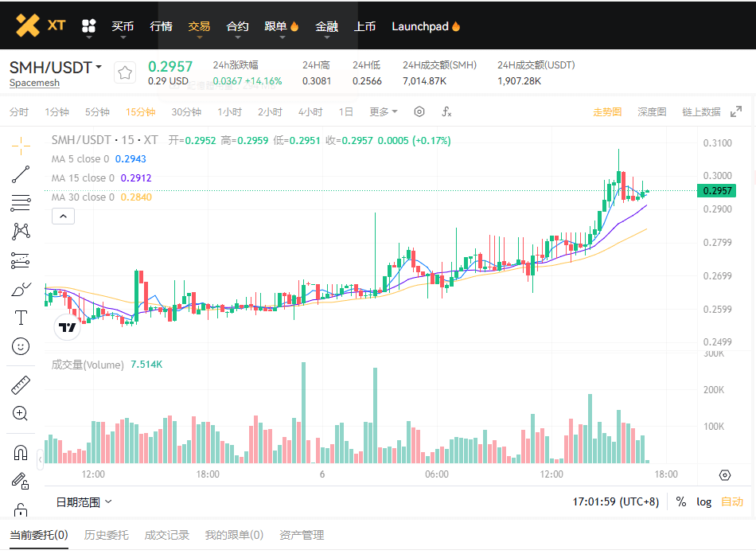Toggle logarithmic scale with log

coord(703,501)
